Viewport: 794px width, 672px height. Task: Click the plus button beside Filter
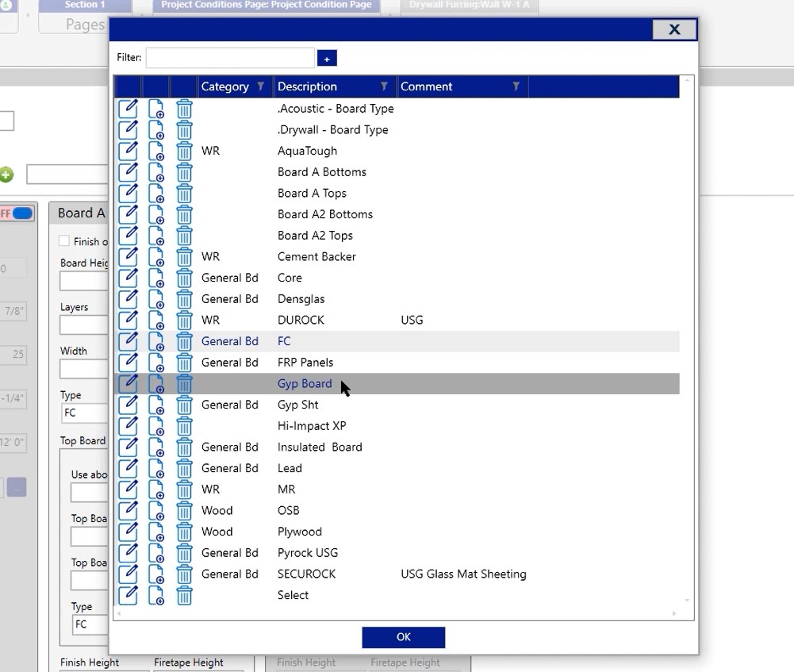tap(327, 58)
